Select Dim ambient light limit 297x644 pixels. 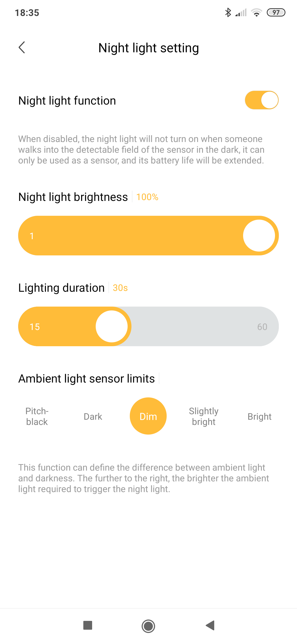pyautogui.click(x=148, y=416)
